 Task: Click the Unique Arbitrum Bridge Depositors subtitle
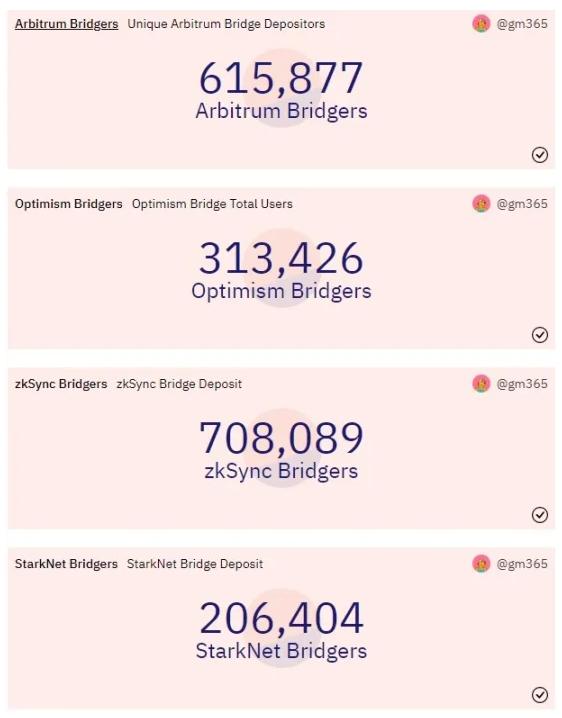tap(226, 24)
